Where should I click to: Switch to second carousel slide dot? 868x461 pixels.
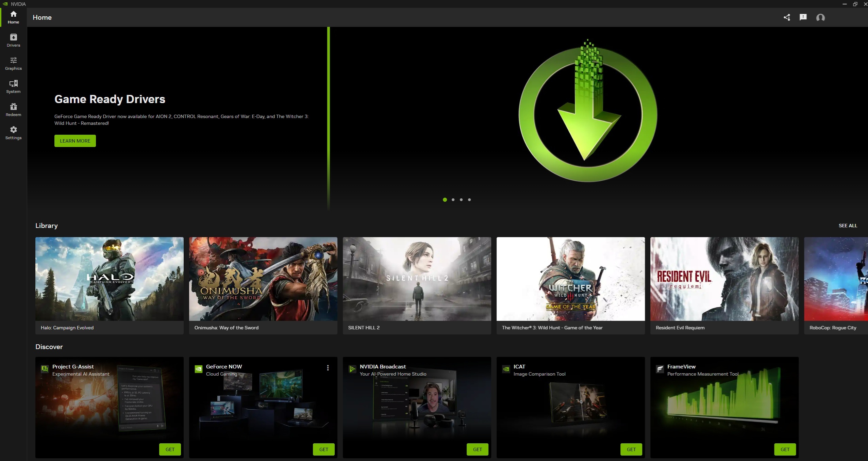[x=453, y=200]
